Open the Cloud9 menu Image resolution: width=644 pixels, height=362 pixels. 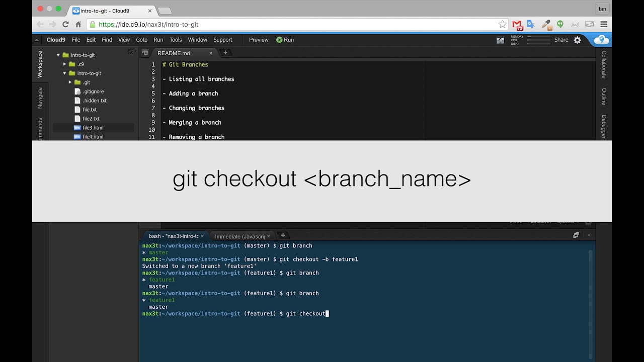56,40
